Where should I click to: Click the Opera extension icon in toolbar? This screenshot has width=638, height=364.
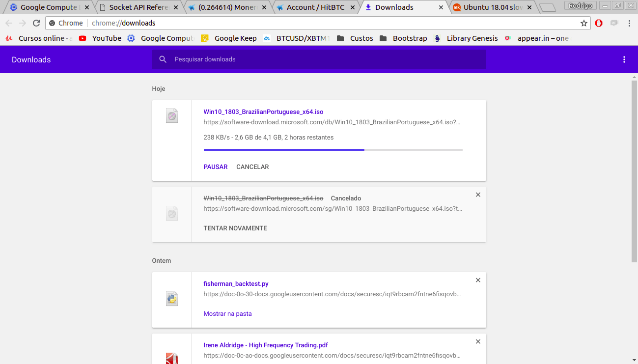(x=599, y=23)
